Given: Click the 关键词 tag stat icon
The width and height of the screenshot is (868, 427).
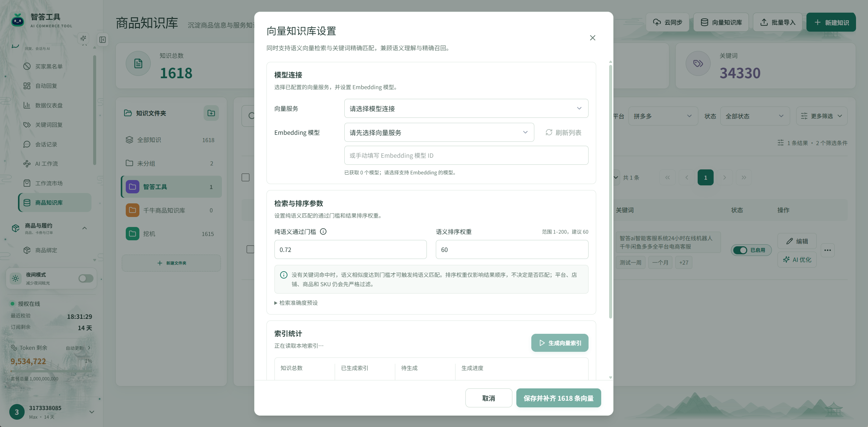Looking at the screenshot, I should point(698,63).
